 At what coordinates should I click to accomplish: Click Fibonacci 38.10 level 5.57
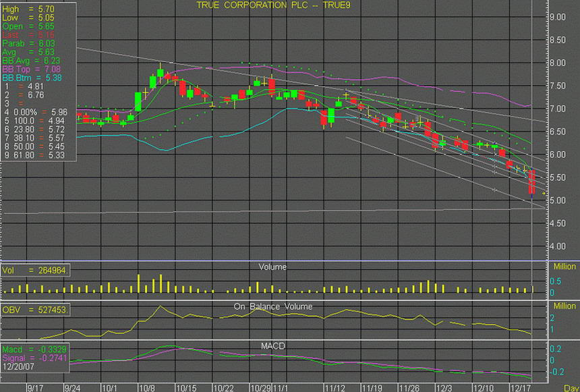click(x=35, y=138)
